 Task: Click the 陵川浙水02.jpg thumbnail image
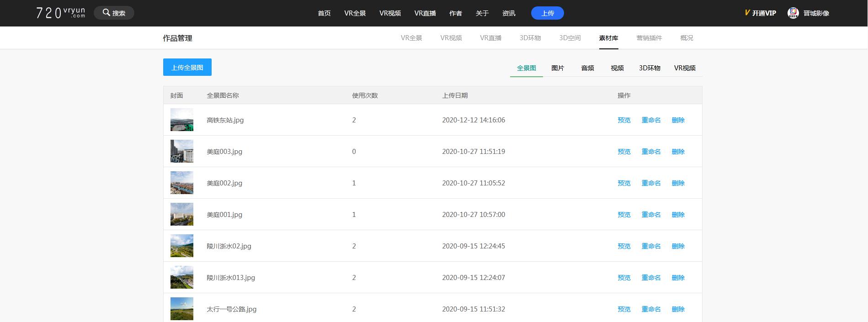coord(181,246)
